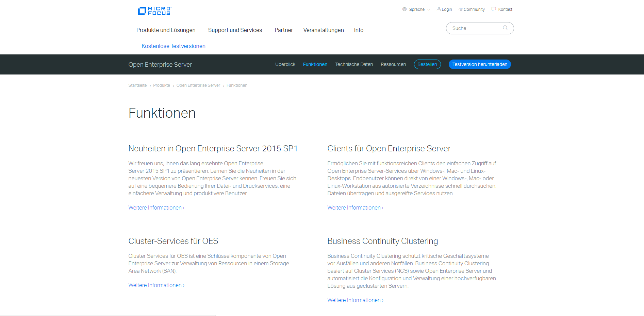Switch to Technische Daten tab
This screenshot has height=316, width=644.
[354, 64]
